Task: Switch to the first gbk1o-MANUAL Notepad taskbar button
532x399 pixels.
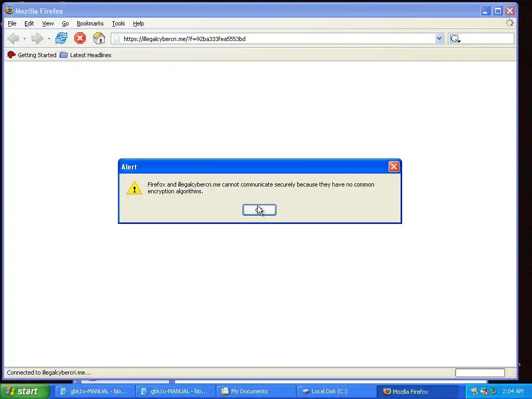Action: coord(95,392)
